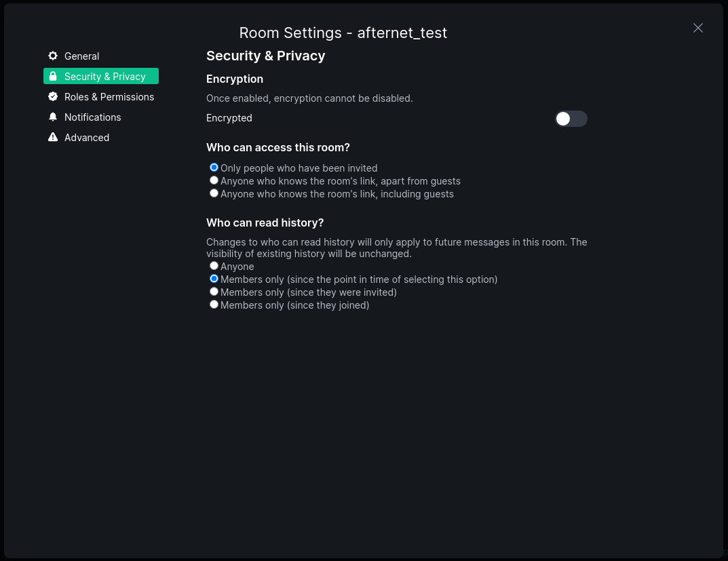Open the General settings tab
This screenshot has height=561, width=728.
pyautogui.click(x=81, y=56)
